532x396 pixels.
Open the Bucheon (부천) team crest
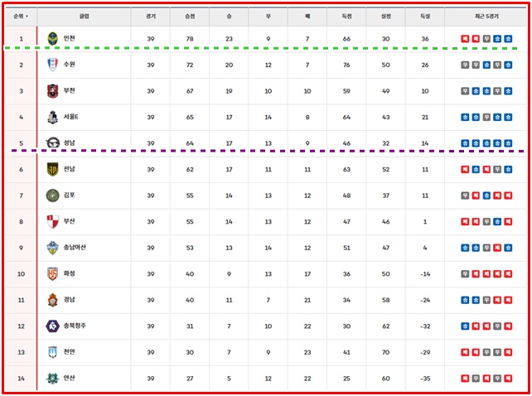point(53,91)
